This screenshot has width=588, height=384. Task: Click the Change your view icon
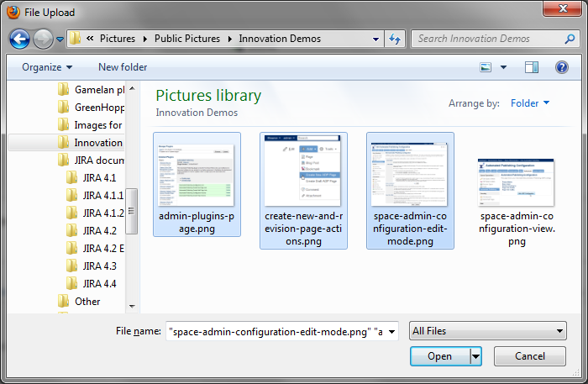pos(486,67)
